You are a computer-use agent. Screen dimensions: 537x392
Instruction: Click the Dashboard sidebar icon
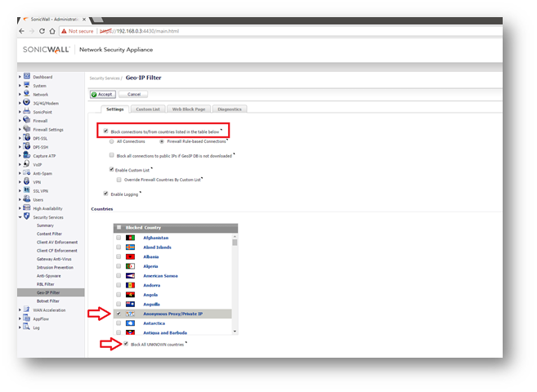[27, 76]
